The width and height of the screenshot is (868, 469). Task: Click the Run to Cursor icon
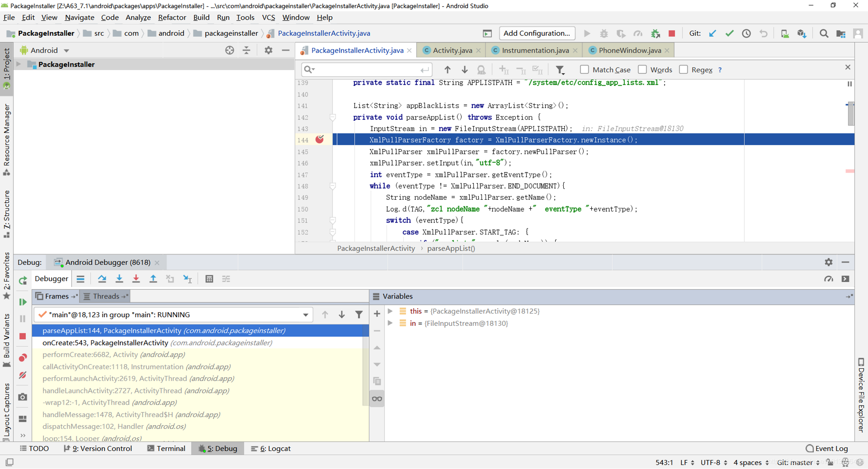pos(187,279)
